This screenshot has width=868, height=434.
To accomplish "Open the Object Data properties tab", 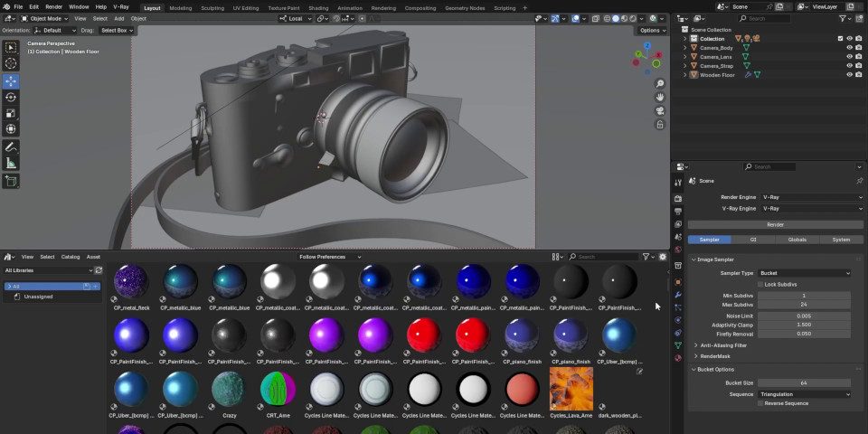I will pyautogui.click(x=678, y=345).
